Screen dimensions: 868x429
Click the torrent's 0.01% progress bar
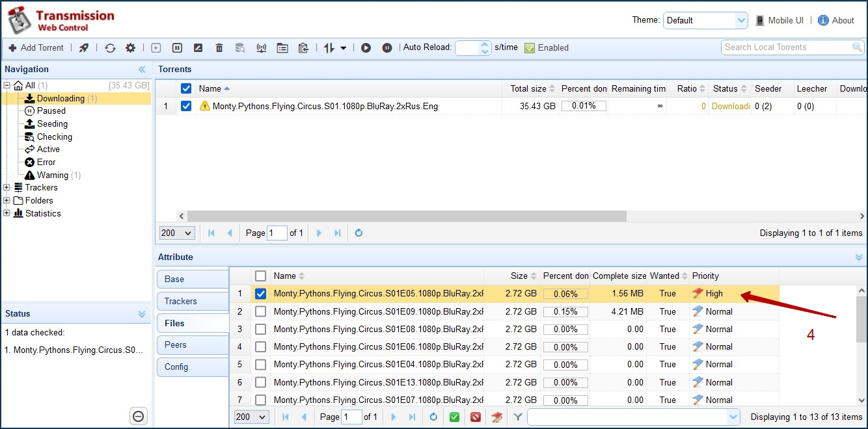click(x=584, y=106)
